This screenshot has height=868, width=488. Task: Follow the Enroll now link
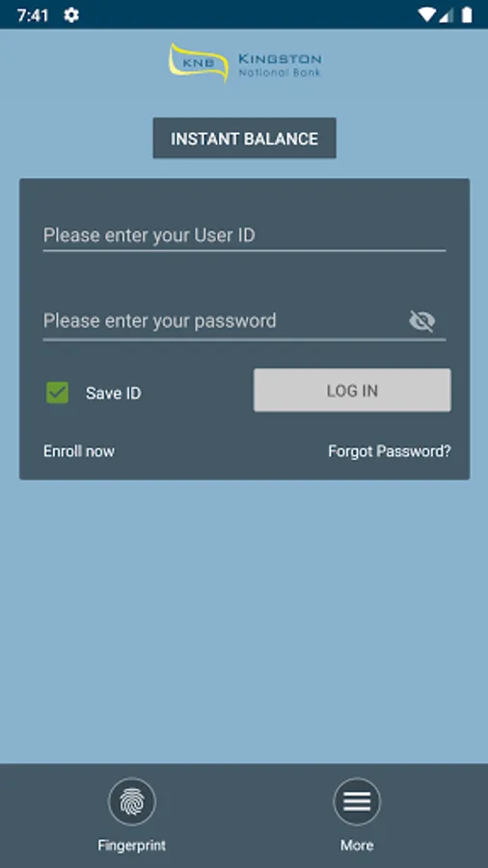pos(79,451)
